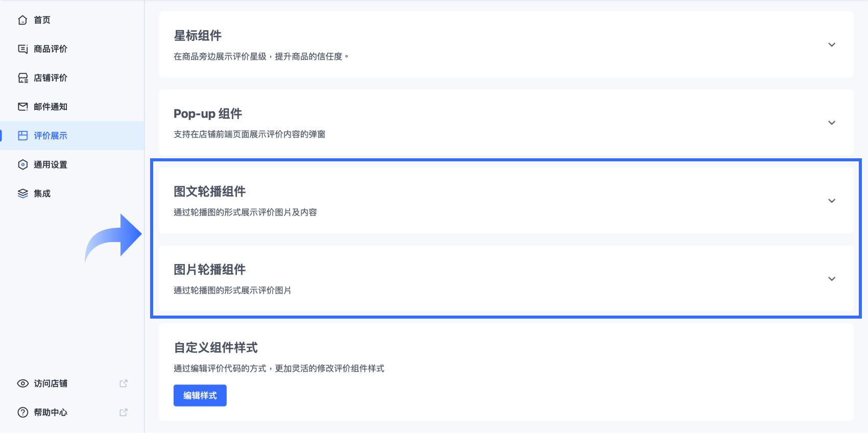Click the 邮件通知 envelope icon
The width and height of the screenshot is (868, 433).
pos(22,107)
